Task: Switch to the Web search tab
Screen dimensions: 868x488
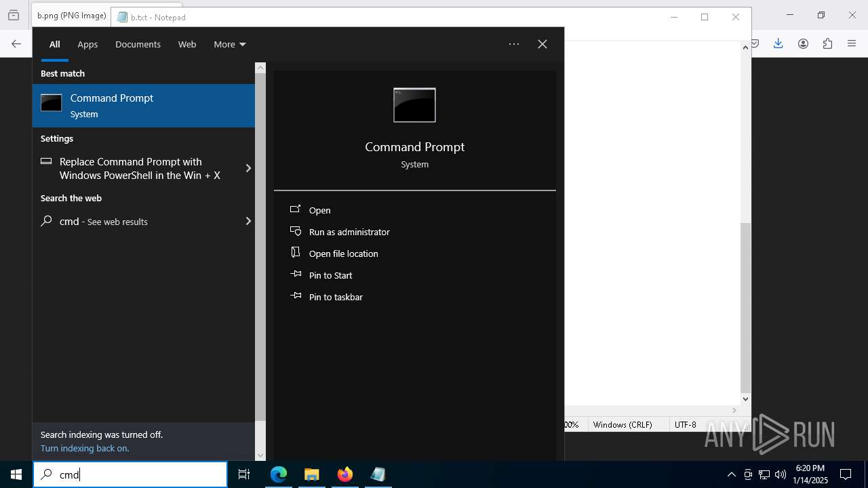Action: point(187,44)
